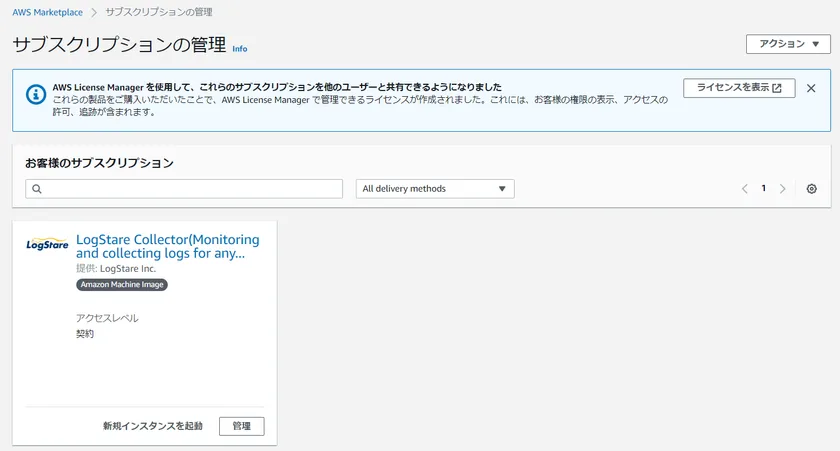Select page number 1 in pagination
This screenshot has height=451, width=840.
click(764, 189)
